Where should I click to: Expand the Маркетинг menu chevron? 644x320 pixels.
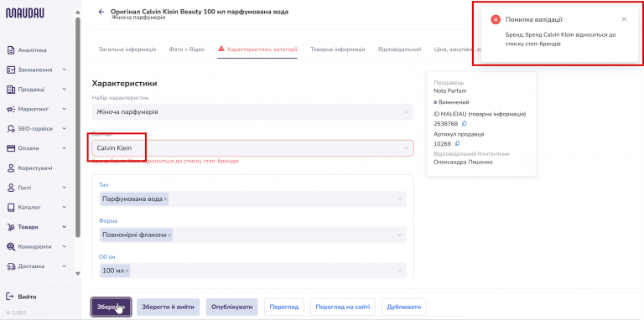click(x=64, y=109)
